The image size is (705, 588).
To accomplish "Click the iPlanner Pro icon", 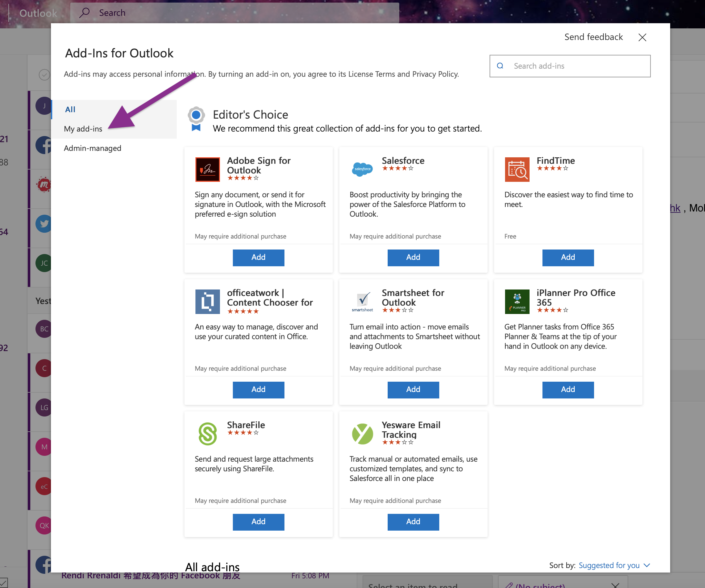I will coord(517,302).
